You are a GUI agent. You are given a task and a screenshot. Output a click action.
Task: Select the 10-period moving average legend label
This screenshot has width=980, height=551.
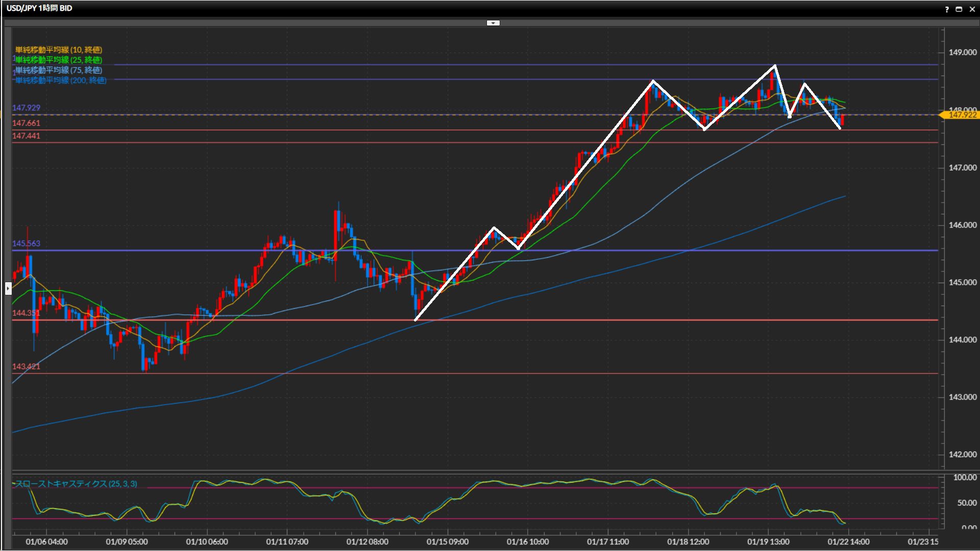[59, 50]
